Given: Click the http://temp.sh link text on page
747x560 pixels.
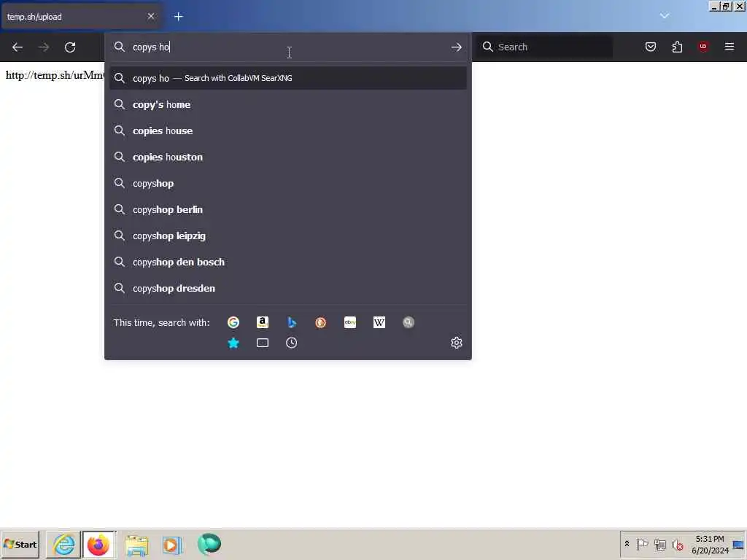Looking at the screenshot, I should [x=55, y=75].
